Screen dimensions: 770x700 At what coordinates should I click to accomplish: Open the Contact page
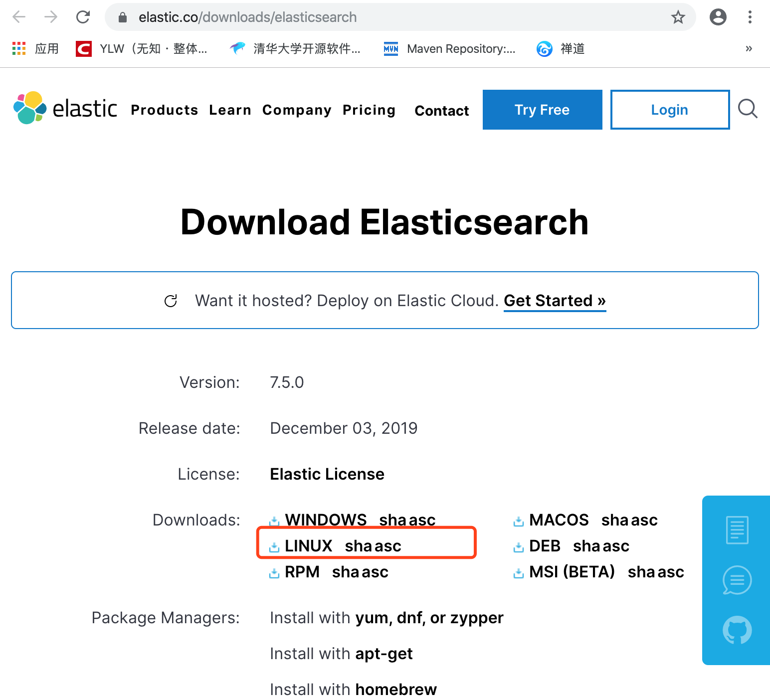click(x=442, y=111)
